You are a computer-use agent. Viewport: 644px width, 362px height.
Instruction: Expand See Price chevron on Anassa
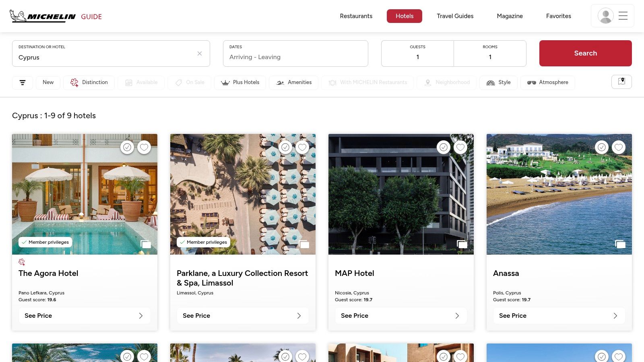coord(615,316)
